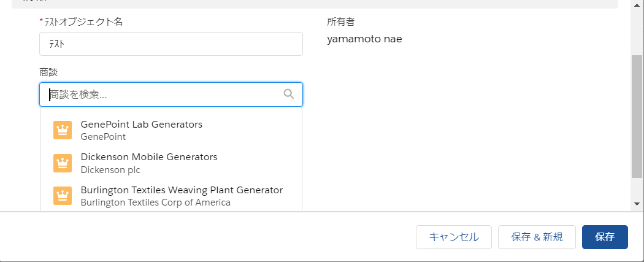Click the GenePoint Lab Generators opportunity crown icon
644x262 pixels.
coord(63,130)
